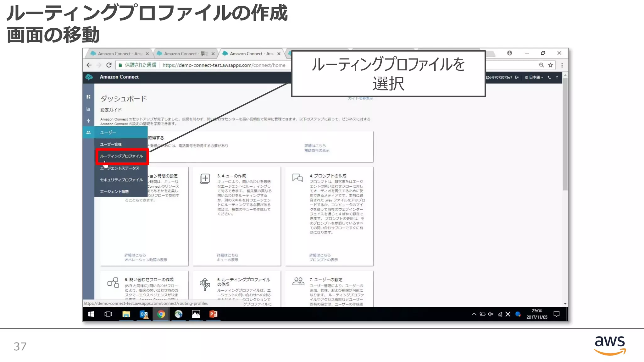Viewport: 644px width, 362px height.
Task: Click the users people icon in sidebar
Action: click(88, 132)
